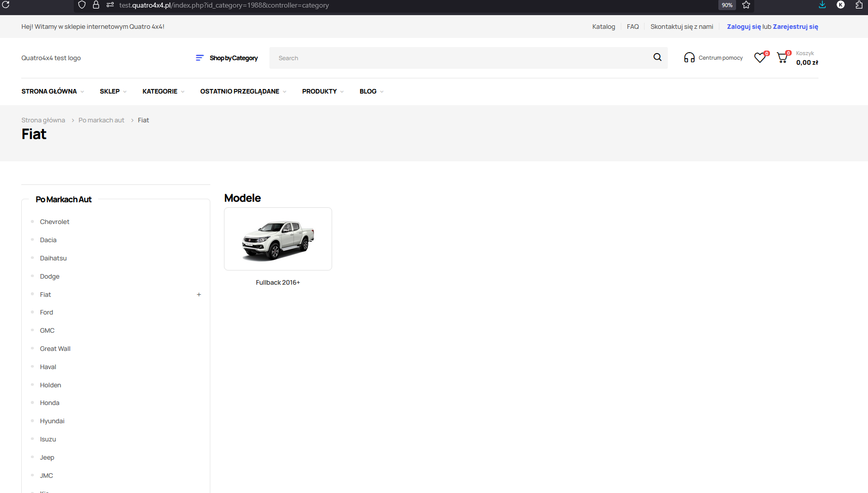The height and width of the screenshot is (493, 868).
Task: Click the Koszyk 0,00 zł total
Action: point(807,58)
